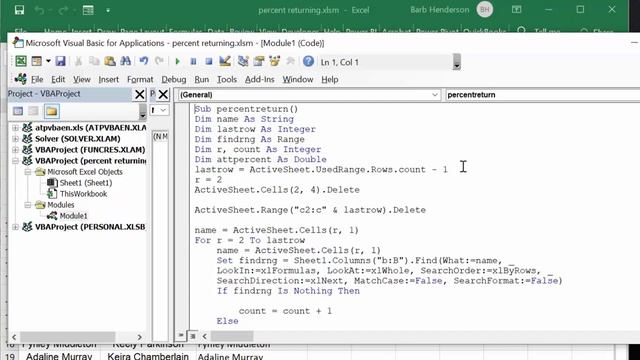This screenshot has width=640, height=360.
Task: Click Ribbon Display Options icon in Excel title bar
Action: coord(516,10)
